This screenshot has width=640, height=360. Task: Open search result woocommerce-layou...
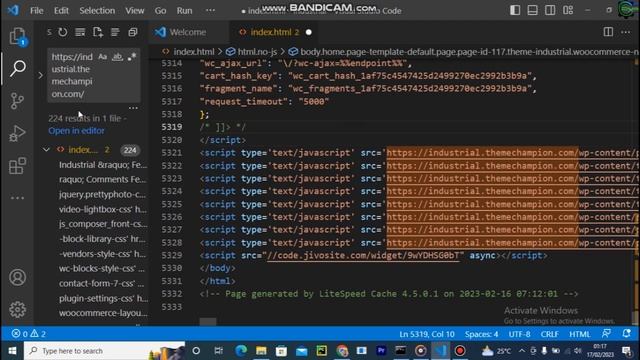[x=103, y=313]
